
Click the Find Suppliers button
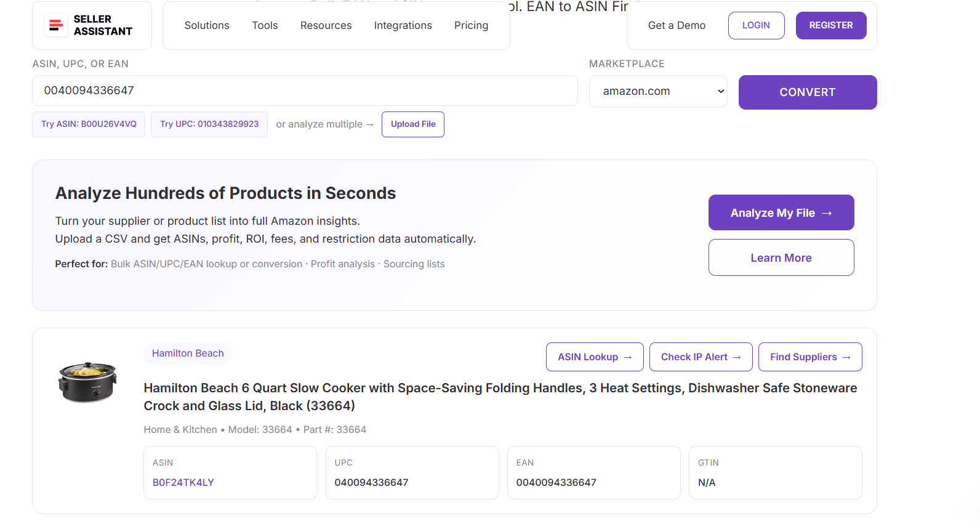point(810,357)
